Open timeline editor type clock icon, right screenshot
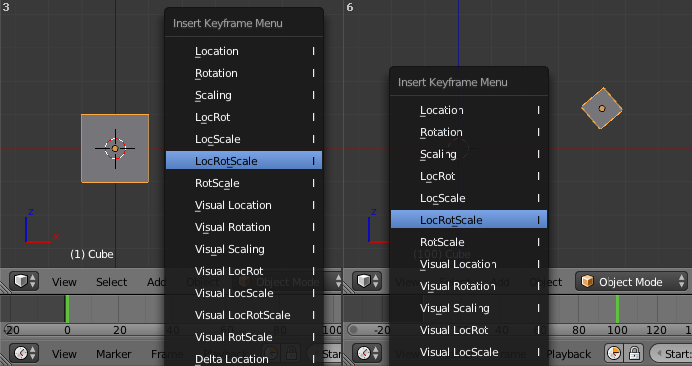Viewport: 692px width, 366px height. point(367,353)
